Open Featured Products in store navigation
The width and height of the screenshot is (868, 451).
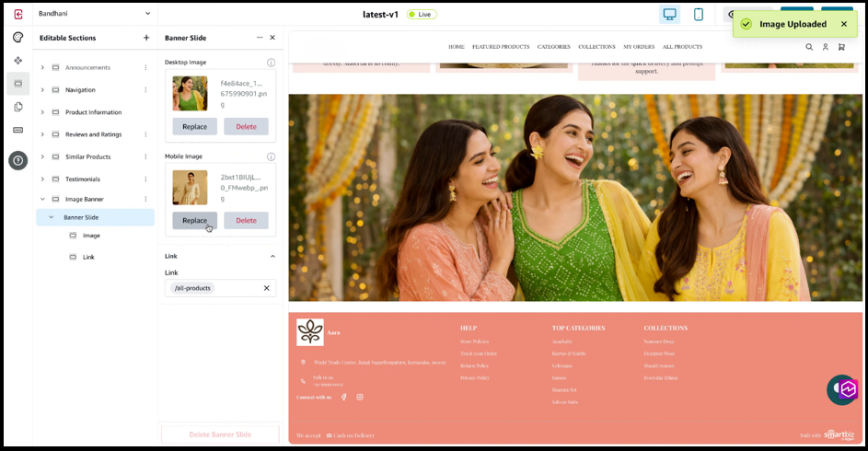click(x=500, y=47)
